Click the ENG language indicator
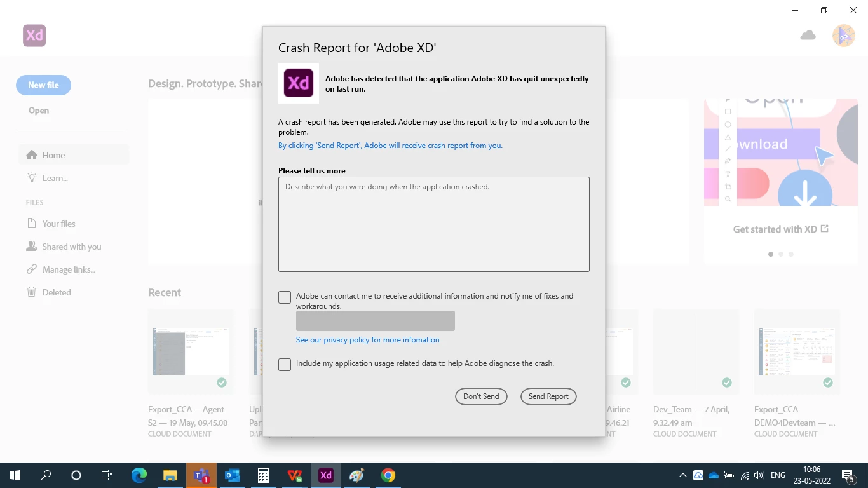 (x=778, y=475)
